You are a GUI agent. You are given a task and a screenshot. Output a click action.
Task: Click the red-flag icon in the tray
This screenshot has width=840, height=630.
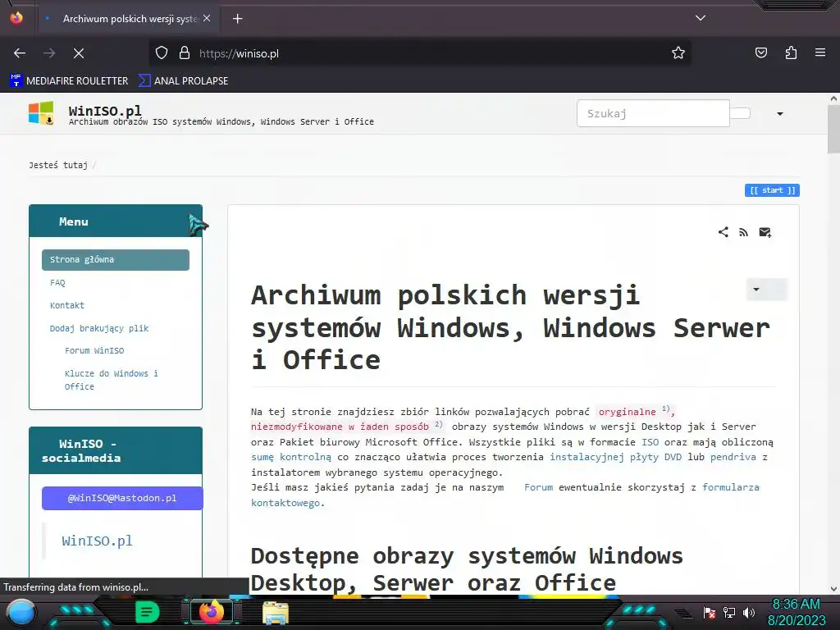(710, 612)
